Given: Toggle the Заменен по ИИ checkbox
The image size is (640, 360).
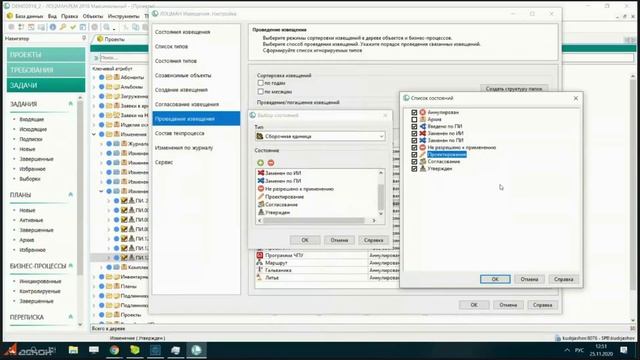Looking at the screenshot, I should pyautogui.click(x=414, y=133).
